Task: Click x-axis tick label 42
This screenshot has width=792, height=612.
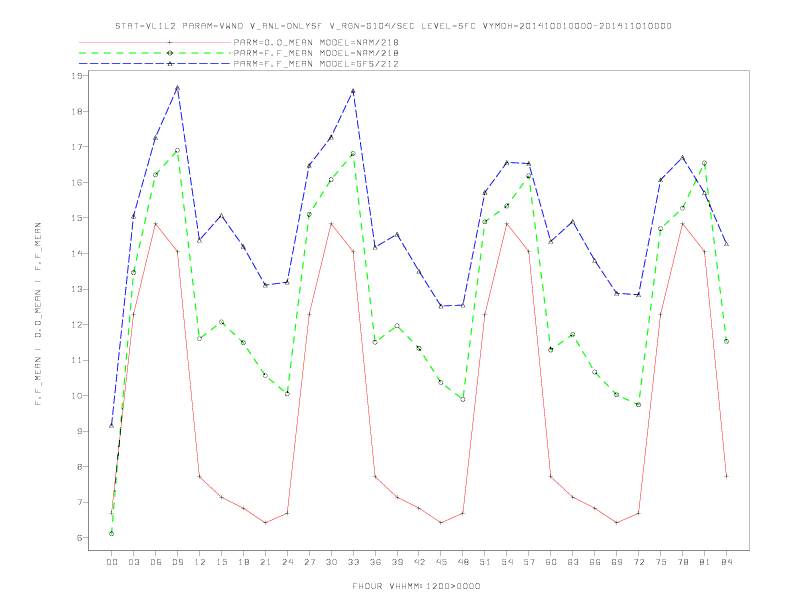Action: [x=419, y=562]
